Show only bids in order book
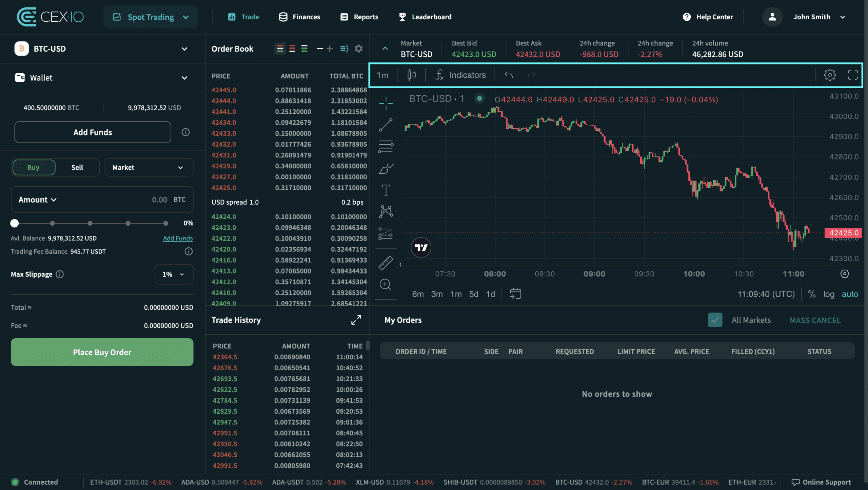The height and width of the screenshot is (490, 868). point(304,49)
